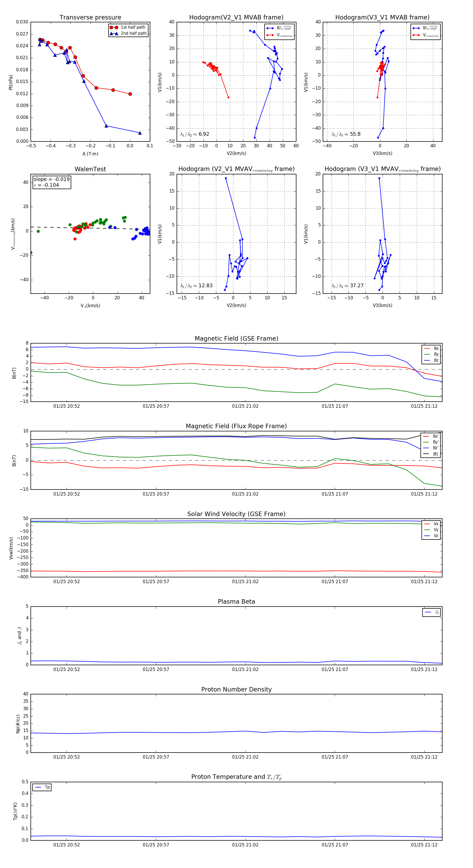Click 'r = -0.104' annotation in WalenTest

[x=47, y=185]
